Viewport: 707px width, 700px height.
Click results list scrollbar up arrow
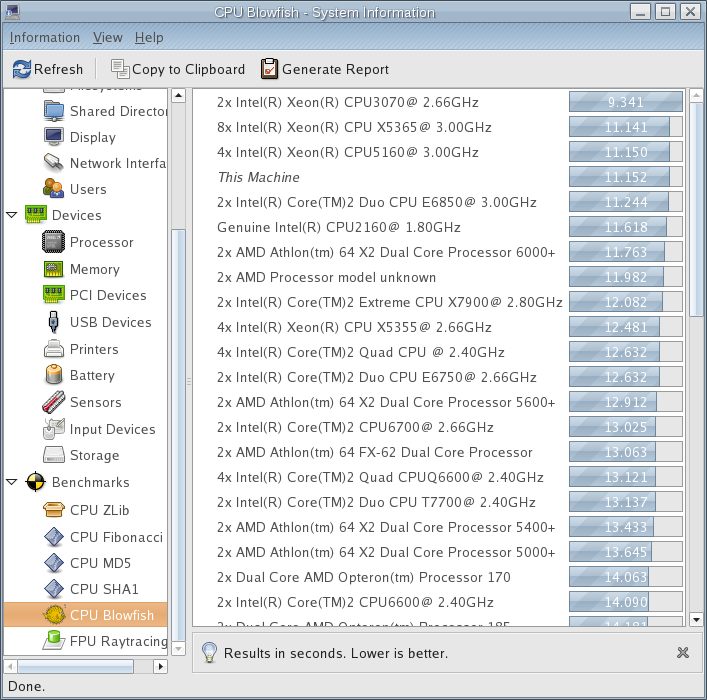pyautogui.click(x=696, y=96)
